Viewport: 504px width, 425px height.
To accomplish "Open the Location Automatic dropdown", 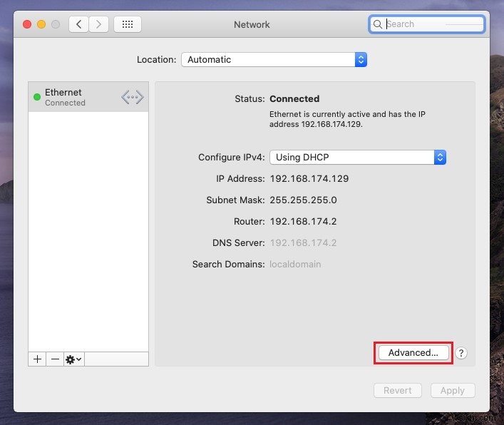I will (274, 59).
